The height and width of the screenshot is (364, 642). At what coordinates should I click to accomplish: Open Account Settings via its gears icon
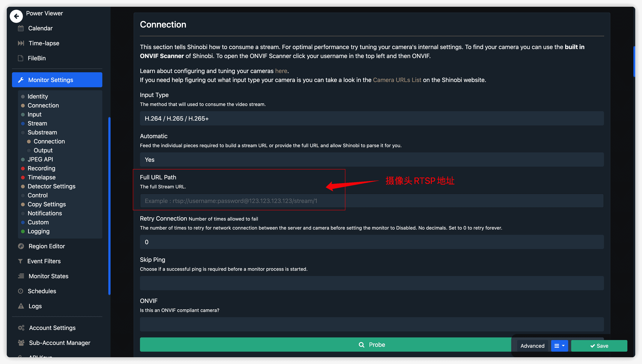(21, 328)
